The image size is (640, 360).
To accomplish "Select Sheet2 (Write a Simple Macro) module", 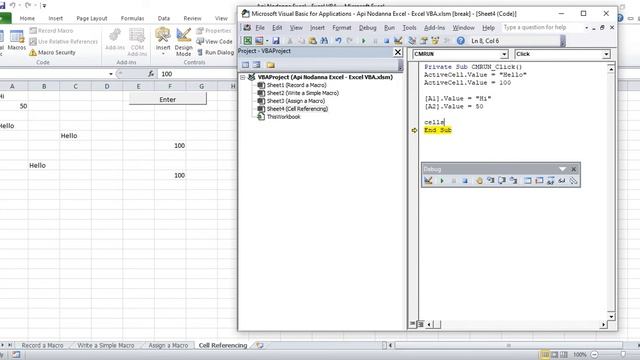I will point(302,93).
